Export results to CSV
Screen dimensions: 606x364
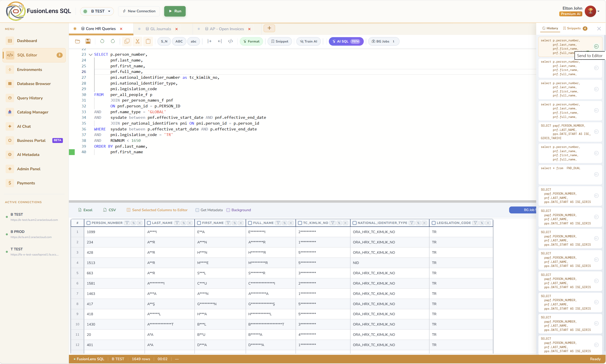tap(109, 210)
